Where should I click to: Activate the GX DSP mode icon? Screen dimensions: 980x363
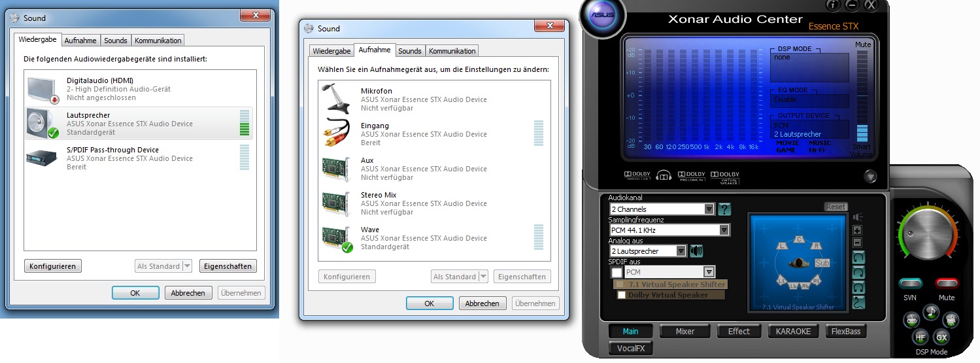pyautogui.click(x=941, y=337)
